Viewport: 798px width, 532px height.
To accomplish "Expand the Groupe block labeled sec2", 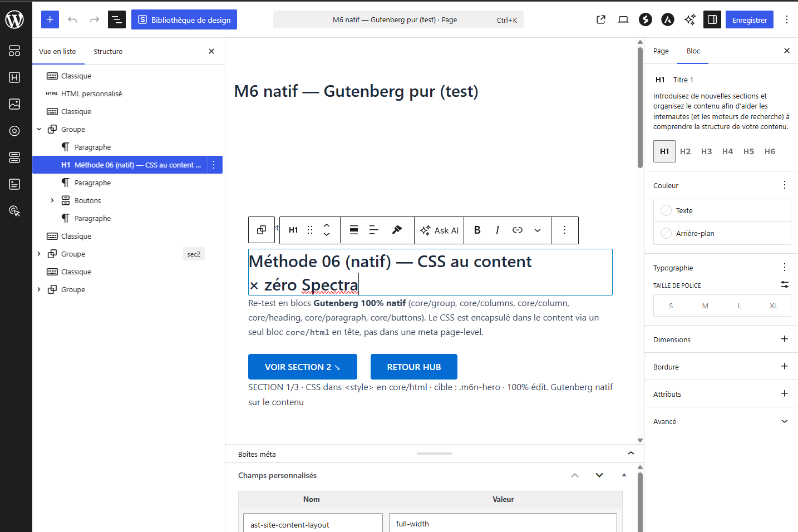I will (x=39, y=254).
